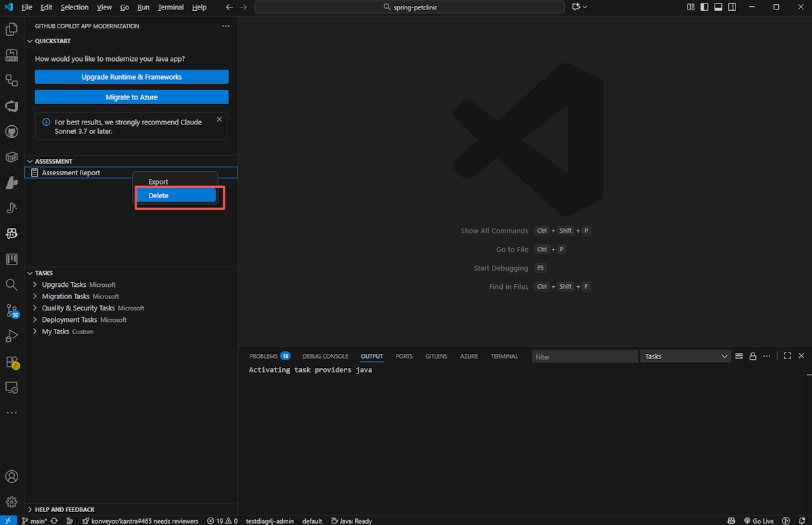The width and height of the screenshot is (812, 525).
Task: Open the Tasks output channel dropdown
Action: [x=685, y=356]
